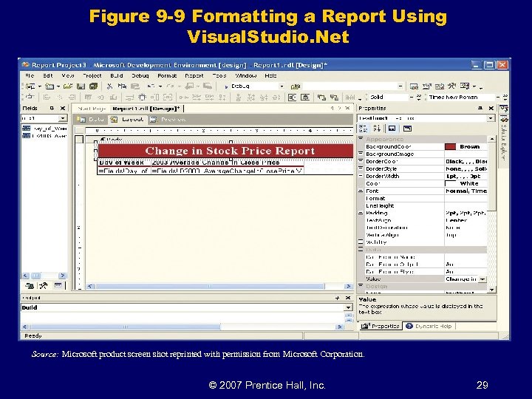Image resolution: width=532 pixels, height=399 pixels.
Task: Switch to the Preview tab
Action: pos(168,120)
